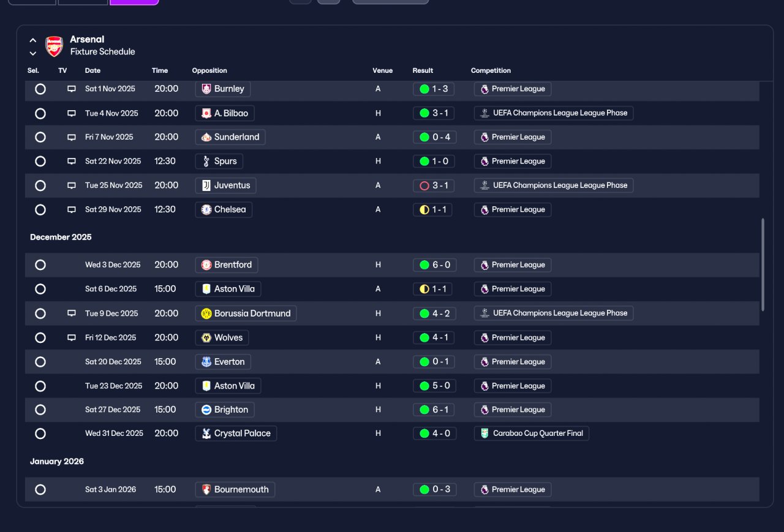Expand the panel with the down chevron
Image resolution: width=784 pixels, height=532 pixels.
click(x=33, y=53)
